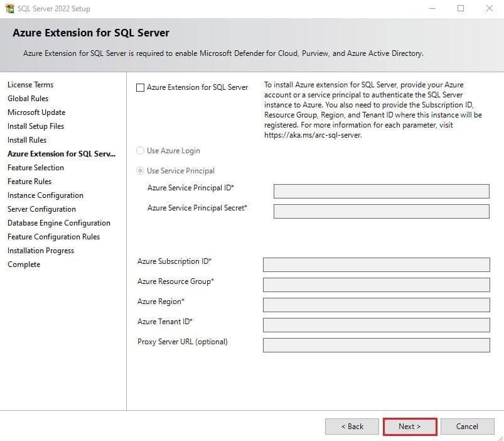Viewport: 504px width, 441px height.
Task: Click the Azure Tenant ID input box
Action: click(376, 325)
